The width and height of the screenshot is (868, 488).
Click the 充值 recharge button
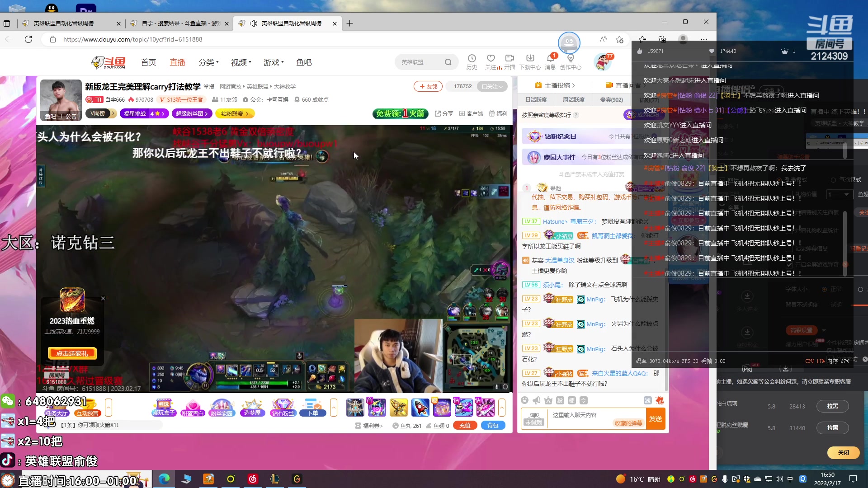tap(465, 426)
